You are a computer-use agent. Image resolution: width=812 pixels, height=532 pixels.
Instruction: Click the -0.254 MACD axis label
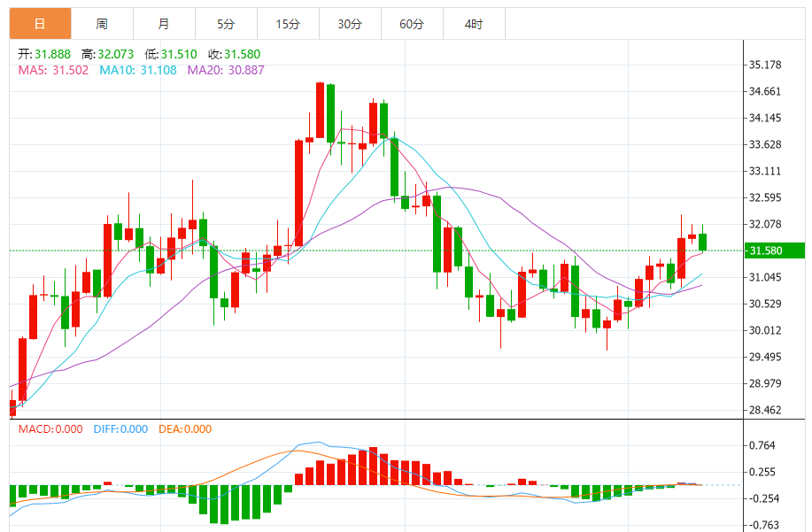(764, 498)
